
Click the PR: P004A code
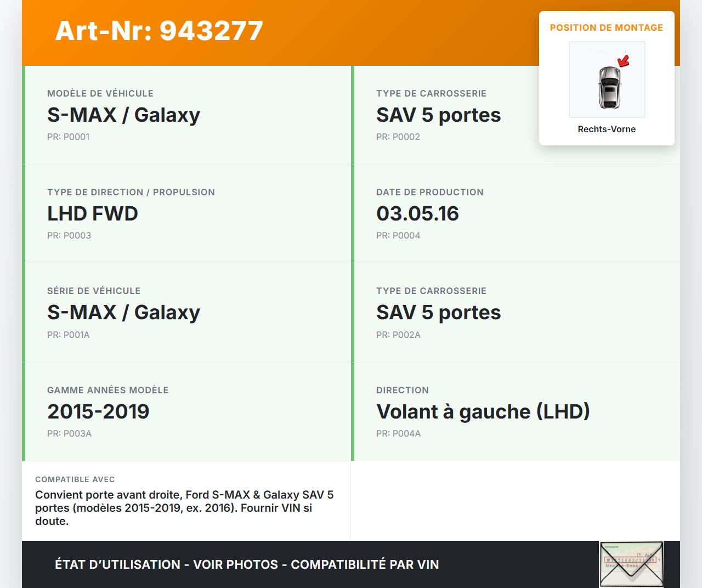click(x=398, y=433)
